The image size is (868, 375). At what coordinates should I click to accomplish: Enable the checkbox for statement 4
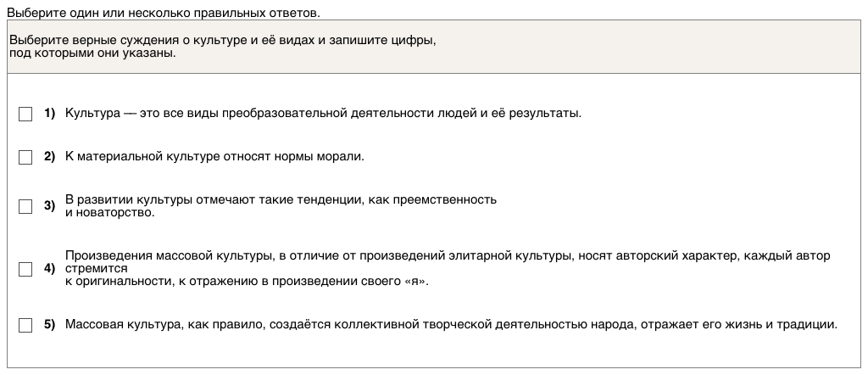[x=25, y=269]
